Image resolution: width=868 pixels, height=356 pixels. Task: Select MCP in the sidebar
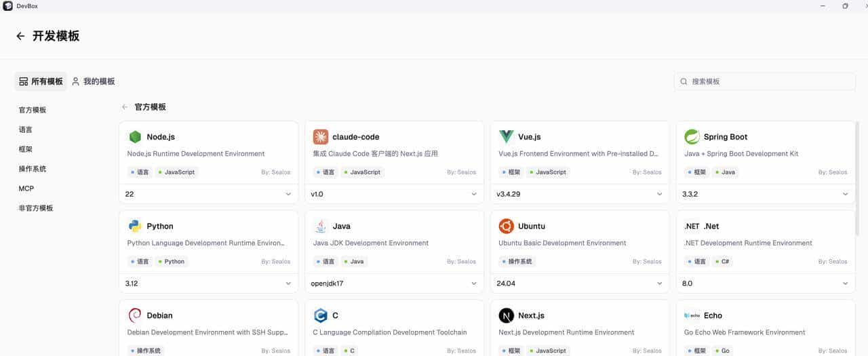coord(26,189)
